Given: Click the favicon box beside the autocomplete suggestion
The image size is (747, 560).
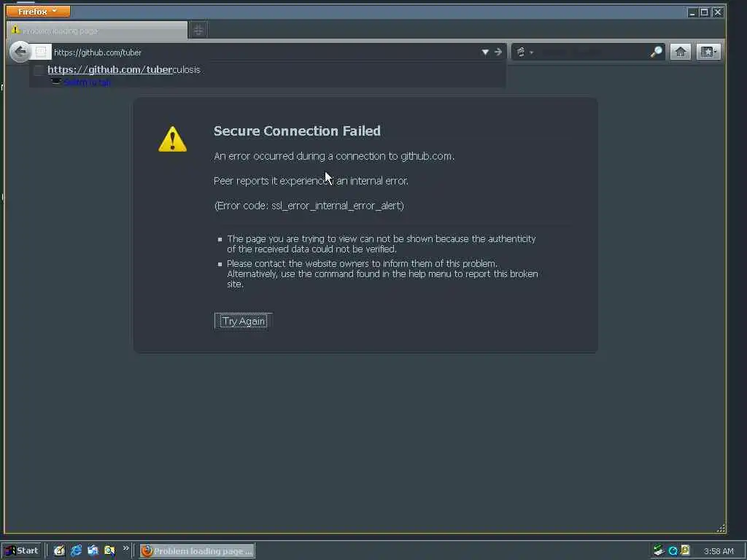Looking at the screenshot, I should click(39, 71).
